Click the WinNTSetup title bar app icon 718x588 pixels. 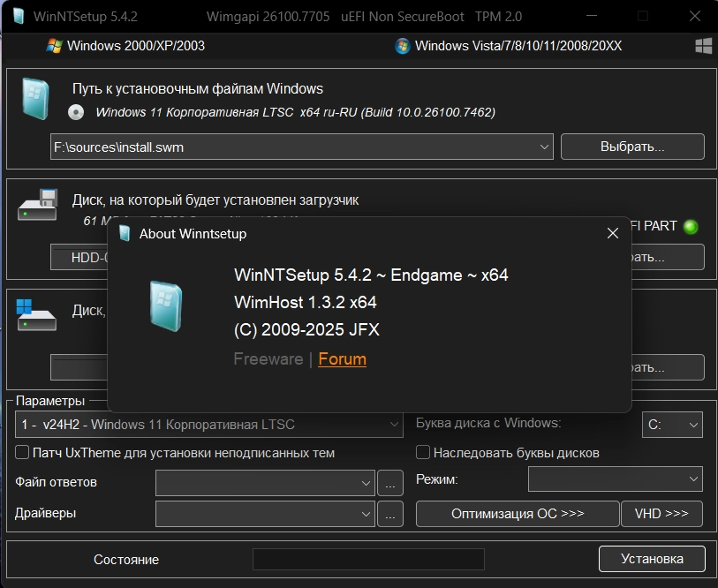pyautogui.click(x=19, y=17)
